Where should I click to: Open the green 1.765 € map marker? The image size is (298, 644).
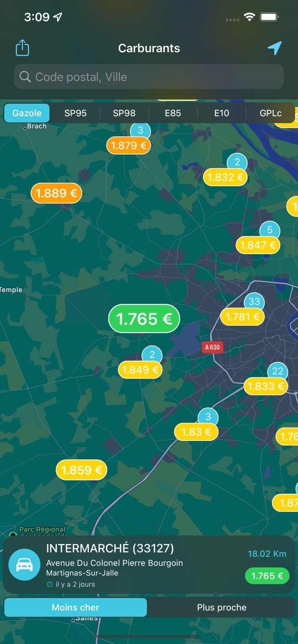(x=144, y=319)
